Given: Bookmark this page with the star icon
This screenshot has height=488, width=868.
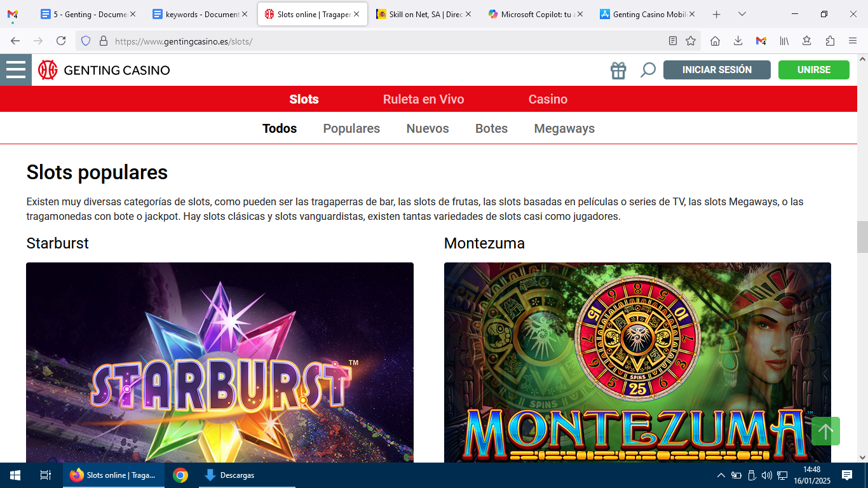Looking at the screenshot, I should pyautogui.click(x=691, y=41).
